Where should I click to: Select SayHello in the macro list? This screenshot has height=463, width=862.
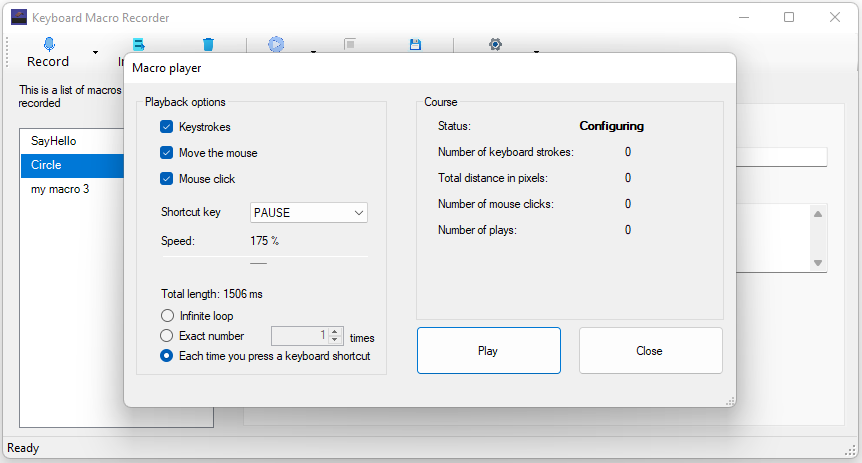(x=72, y=141)
